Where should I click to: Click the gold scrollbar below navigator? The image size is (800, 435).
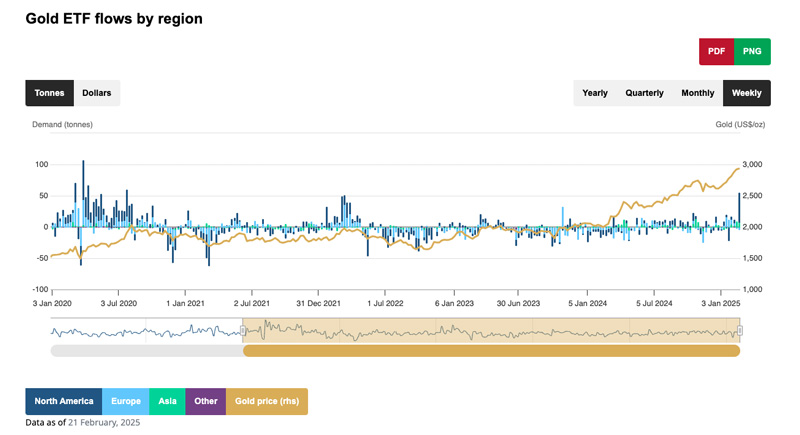[490, 351]
